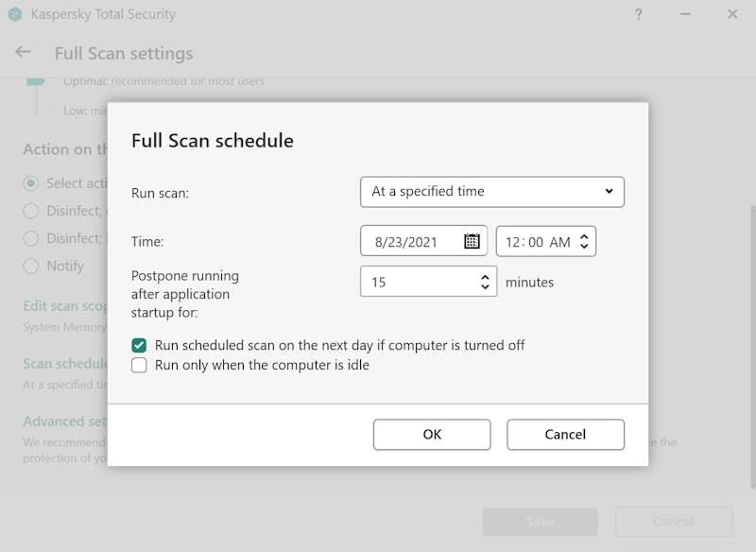The height and width of the screenshot is (552, 756).
Task: Open the Run scan dropdown
Action: click(491, 192)
